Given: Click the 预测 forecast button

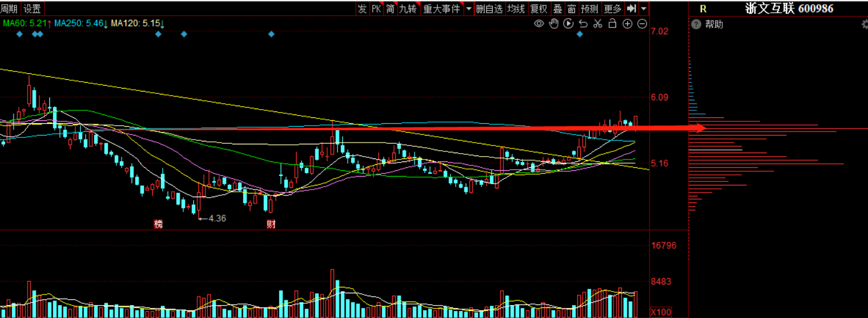Looking at the screenshot, I should [590, 8].
